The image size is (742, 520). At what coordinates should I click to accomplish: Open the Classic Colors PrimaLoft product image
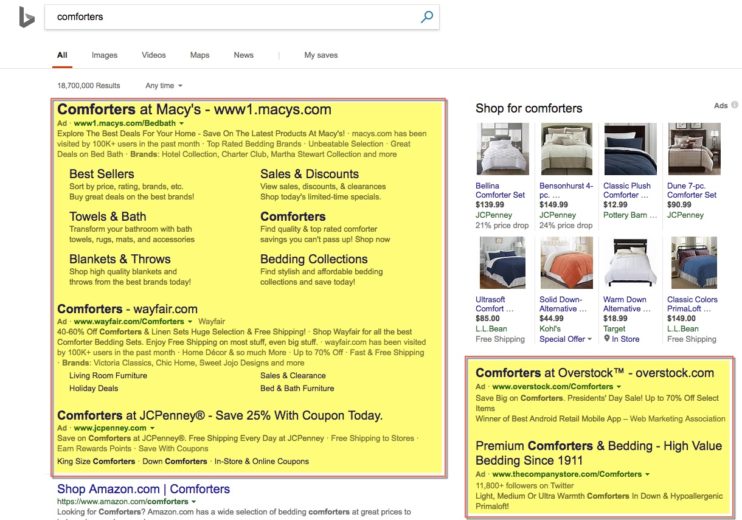coord(694,263)
